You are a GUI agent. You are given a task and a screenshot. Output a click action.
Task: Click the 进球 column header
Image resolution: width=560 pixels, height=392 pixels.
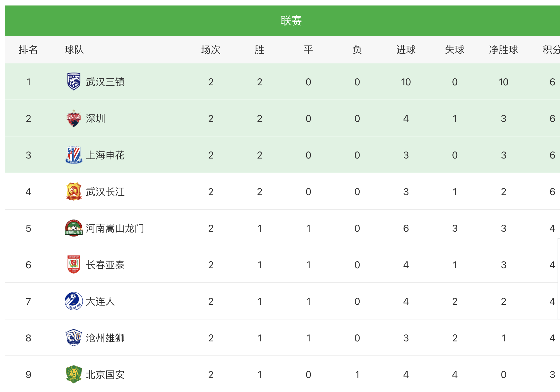406,50
